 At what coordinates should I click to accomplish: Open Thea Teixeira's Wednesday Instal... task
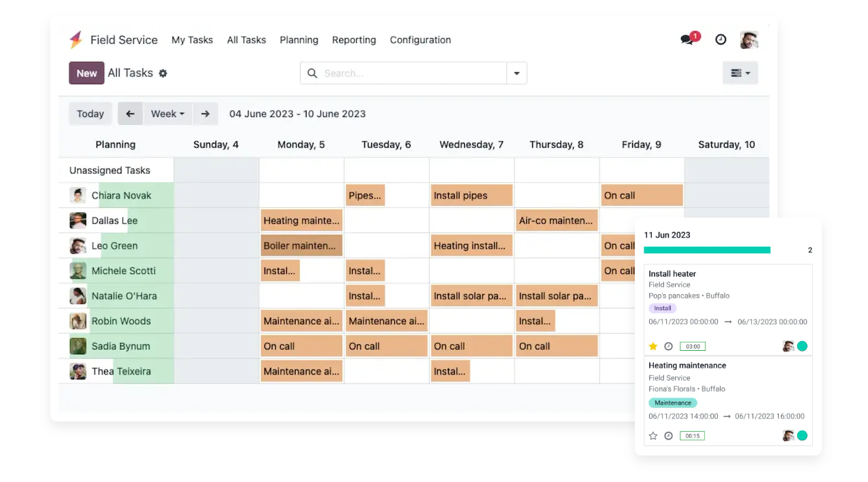coord(451,371)
